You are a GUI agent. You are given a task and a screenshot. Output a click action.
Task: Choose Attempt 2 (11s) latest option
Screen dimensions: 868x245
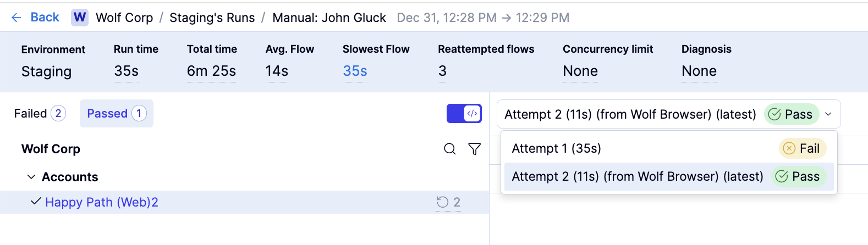click(x=637, y=176)
